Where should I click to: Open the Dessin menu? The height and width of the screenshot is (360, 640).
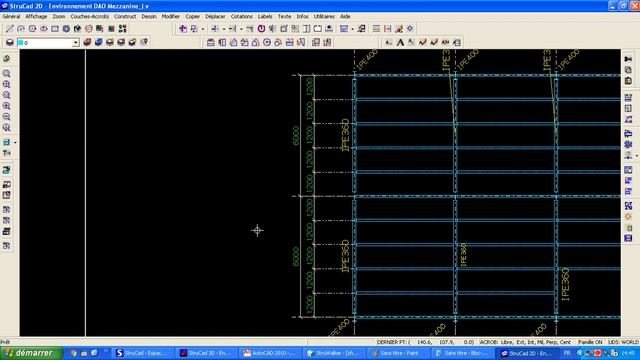click(149, 16)
